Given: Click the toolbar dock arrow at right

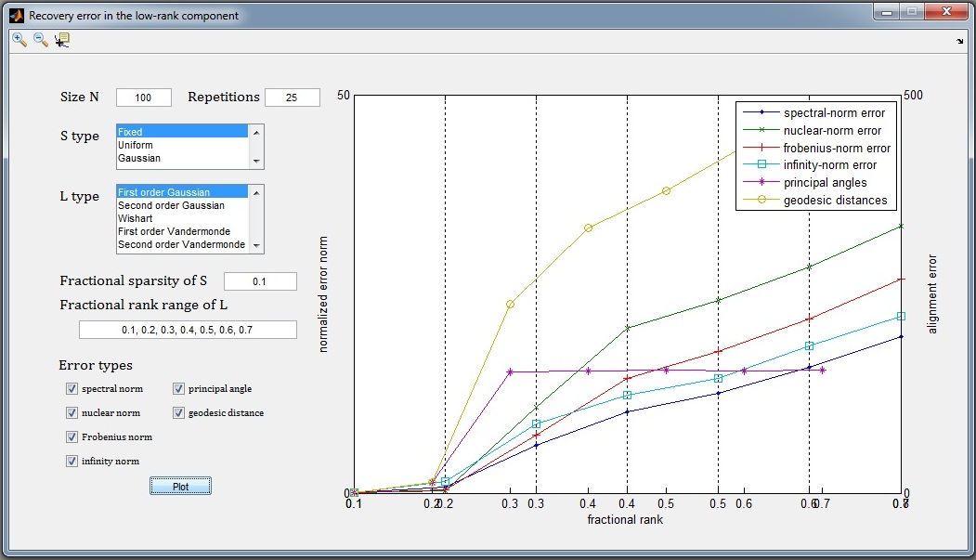Looking at the screenshot, I should 959,41.
